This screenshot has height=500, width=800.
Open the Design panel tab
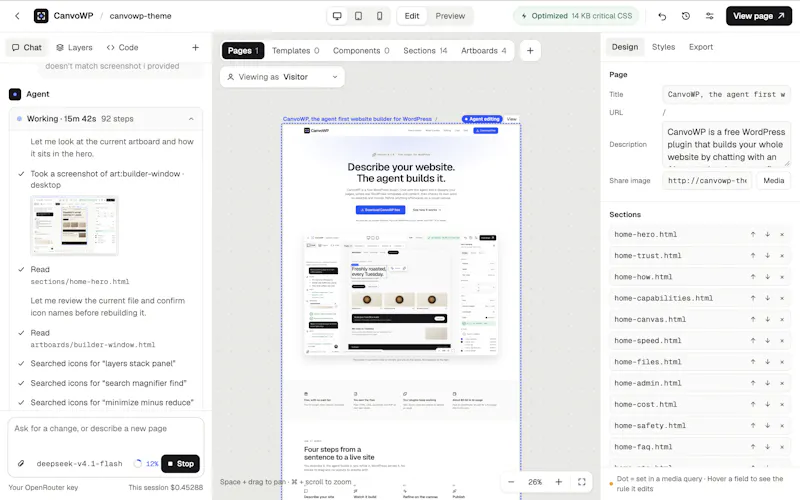click(x=625, y=47)
